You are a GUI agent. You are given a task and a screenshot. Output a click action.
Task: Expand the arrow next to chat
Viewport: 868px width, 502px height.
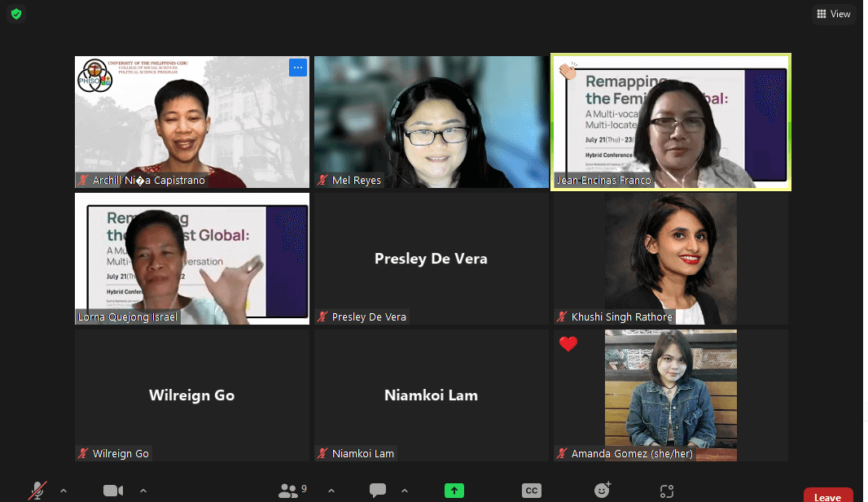[x=405, y=490]
